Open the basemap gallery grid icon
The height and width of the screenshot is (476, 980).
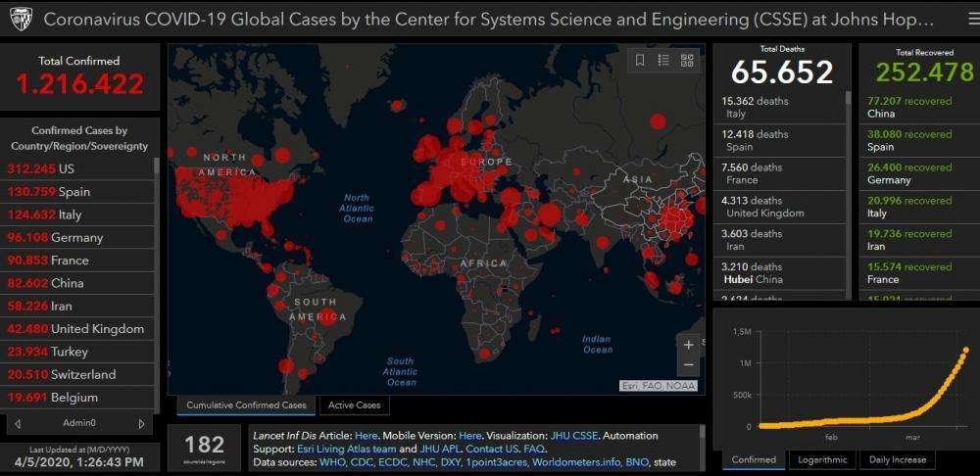[687, 61]
